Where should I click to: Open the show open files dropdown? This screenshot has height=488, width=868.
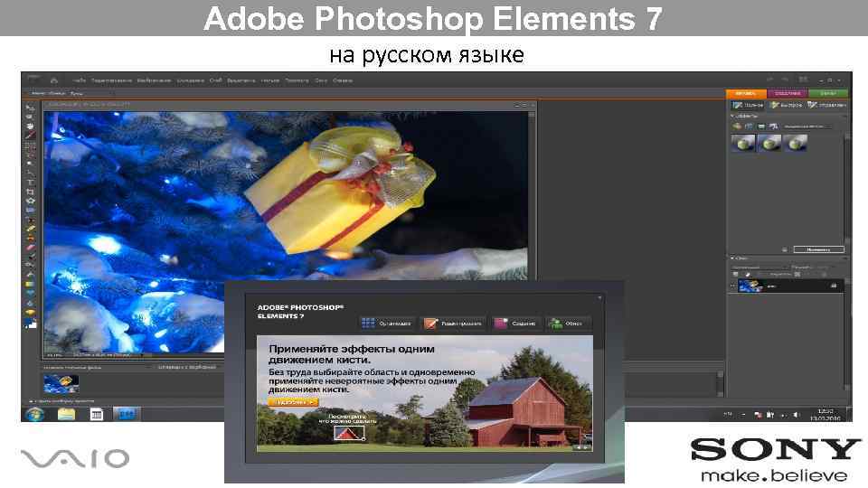tap(97, 367)
